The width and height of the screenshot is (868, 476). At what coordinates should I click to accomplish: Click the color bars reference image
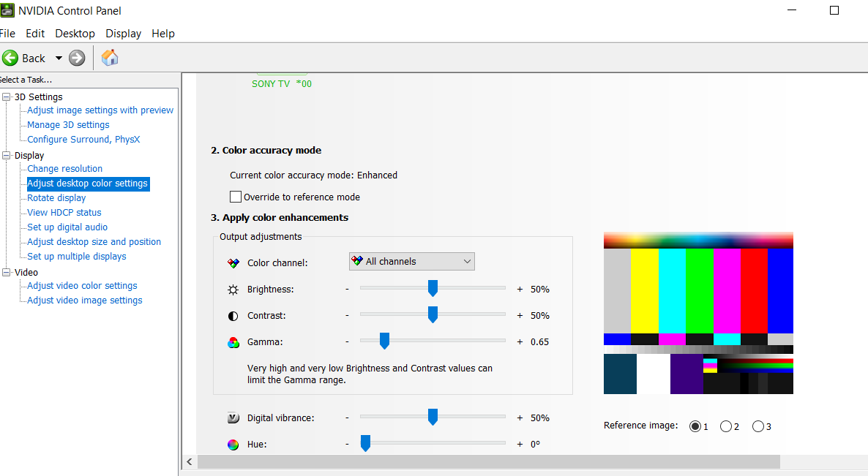[x=698, y=313]
